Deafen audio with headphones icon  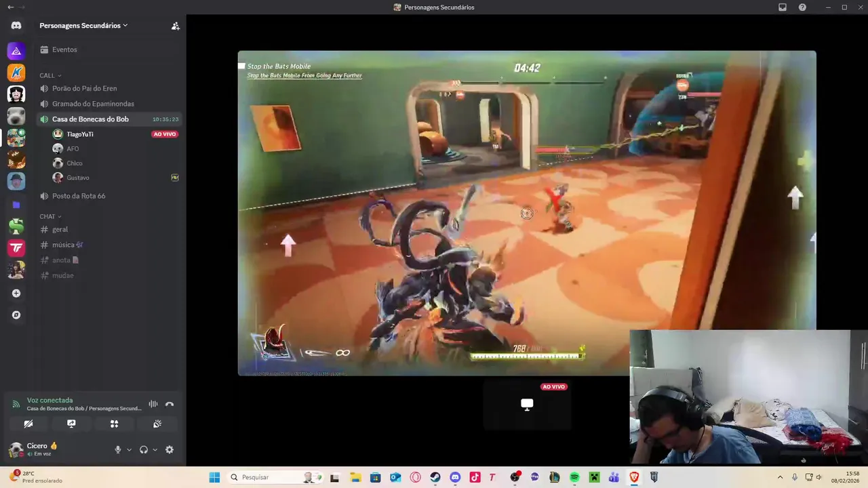[x=144, y=449]
